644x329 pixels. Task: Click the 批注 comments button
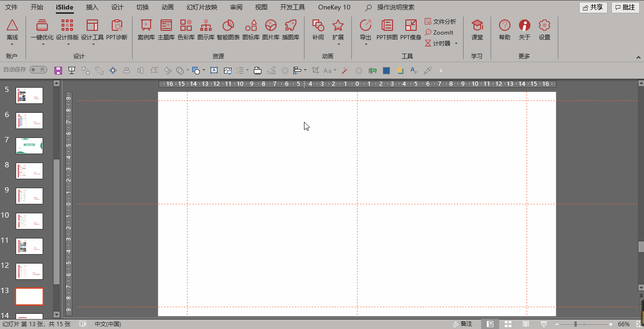pos(625,7)
